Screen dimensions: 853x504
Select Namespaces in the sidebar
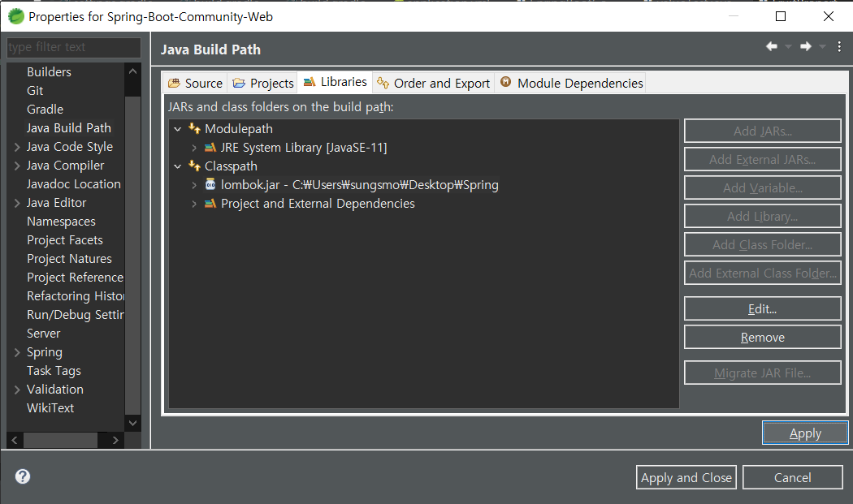pyautogui.click(x=61, y=222)
